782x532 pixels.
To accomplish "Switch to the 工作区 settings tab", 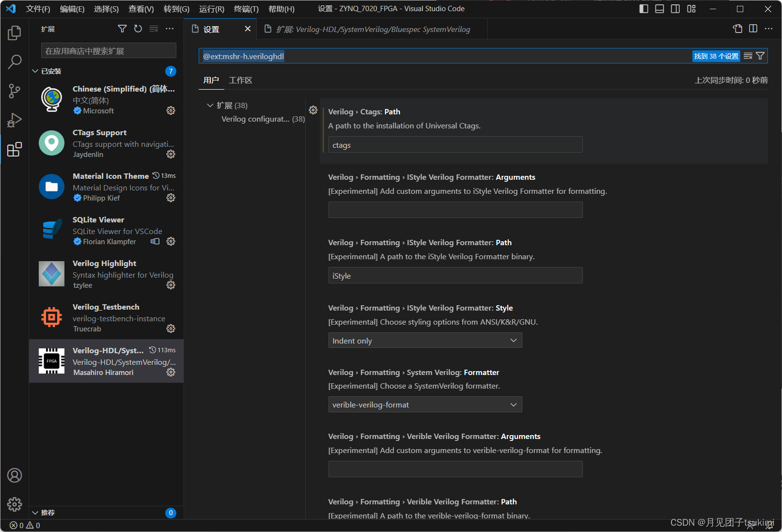I will tap(240, 80).
